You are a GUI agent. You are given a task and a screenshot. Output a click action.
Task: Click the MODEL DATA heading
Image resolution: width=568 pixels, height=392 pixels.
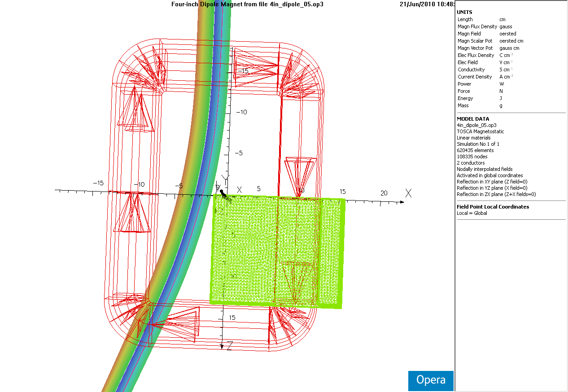pos(473,119)
